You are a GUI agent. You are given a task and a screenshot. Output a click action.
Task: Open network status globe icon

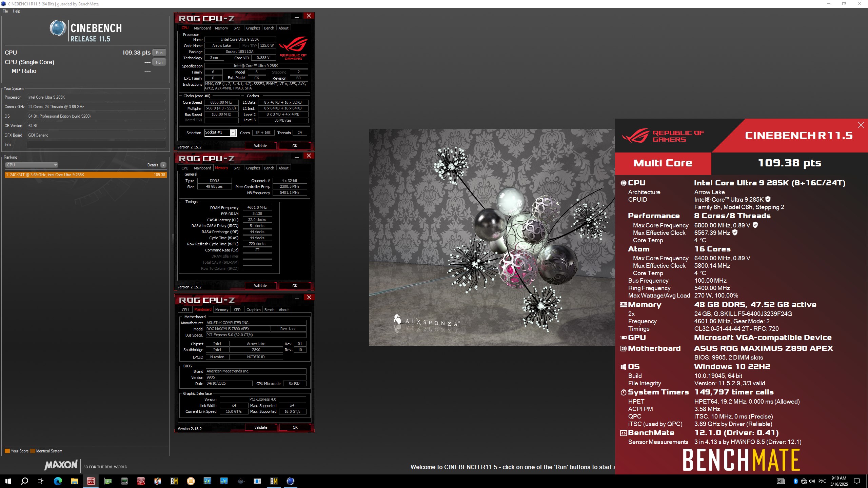pos(804,481)
